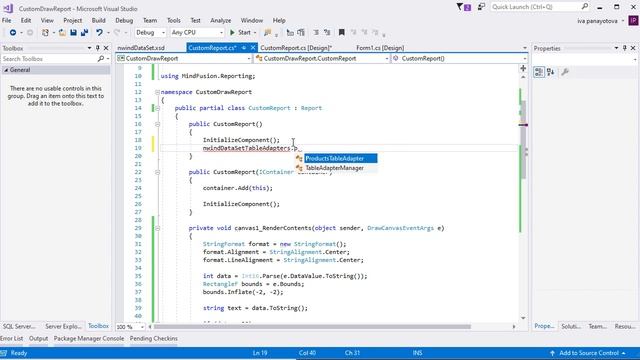Open the Analyze menu
The image size is (640, 360).
220,20
